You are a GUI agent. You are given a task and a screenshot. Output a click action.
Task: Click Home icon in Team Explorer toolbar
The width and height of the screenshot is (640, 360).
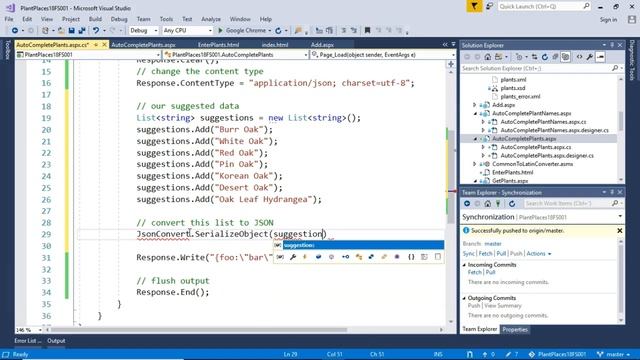click(x=487, y=203)
